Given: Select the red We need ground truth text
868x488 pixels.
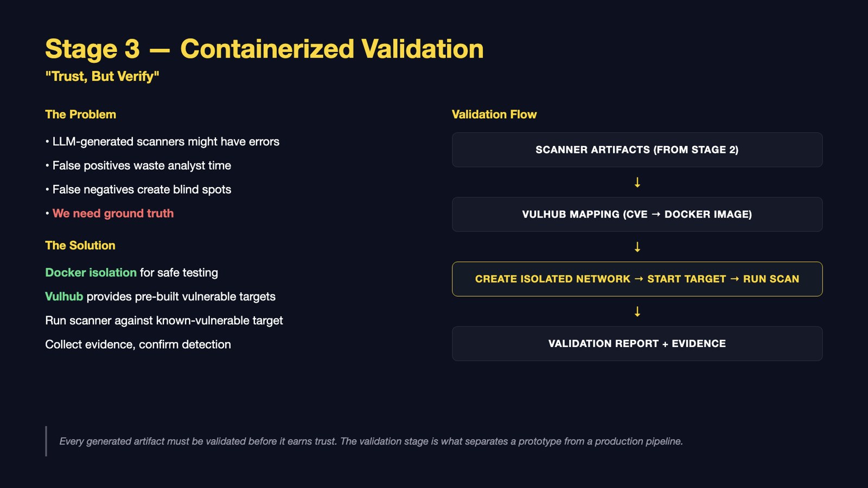Looking at the screenshot, I should pos(113,213).
